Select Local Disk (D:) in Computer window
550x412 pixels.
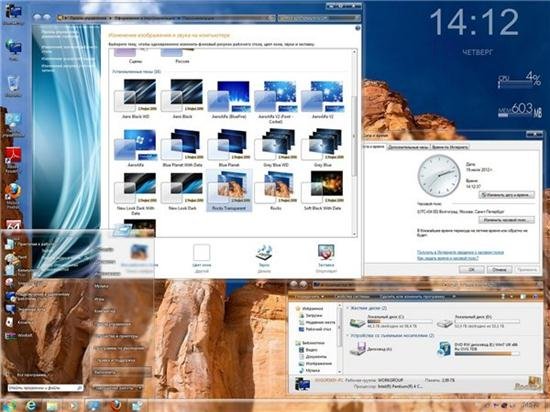click(x=479, y=321)
